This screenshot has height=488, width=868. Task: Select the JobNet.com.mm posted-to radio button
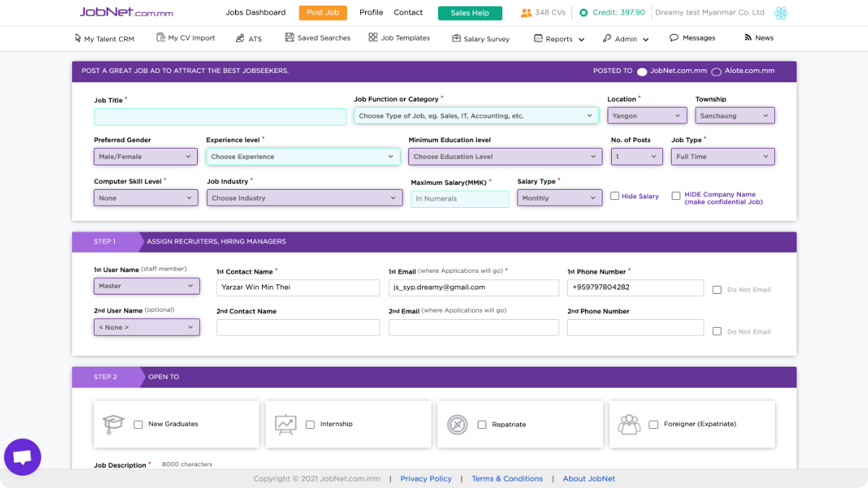tap(641, 72)
